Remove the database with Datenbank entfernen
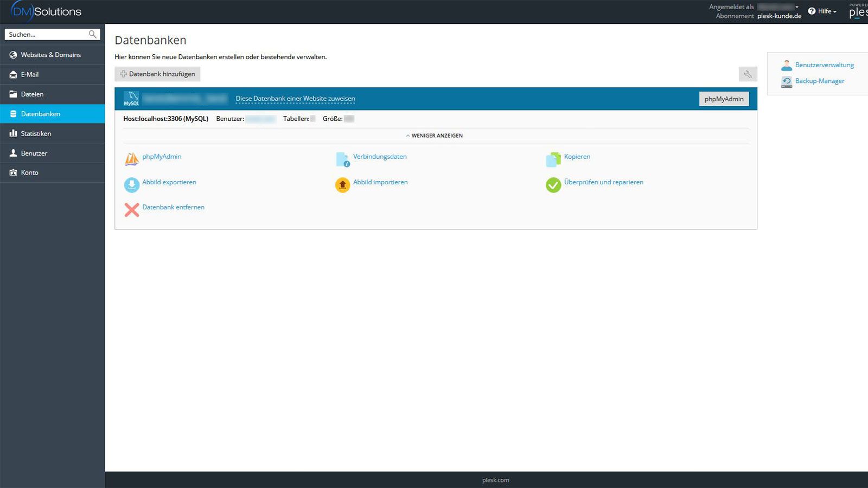 [x=173, y=207]
